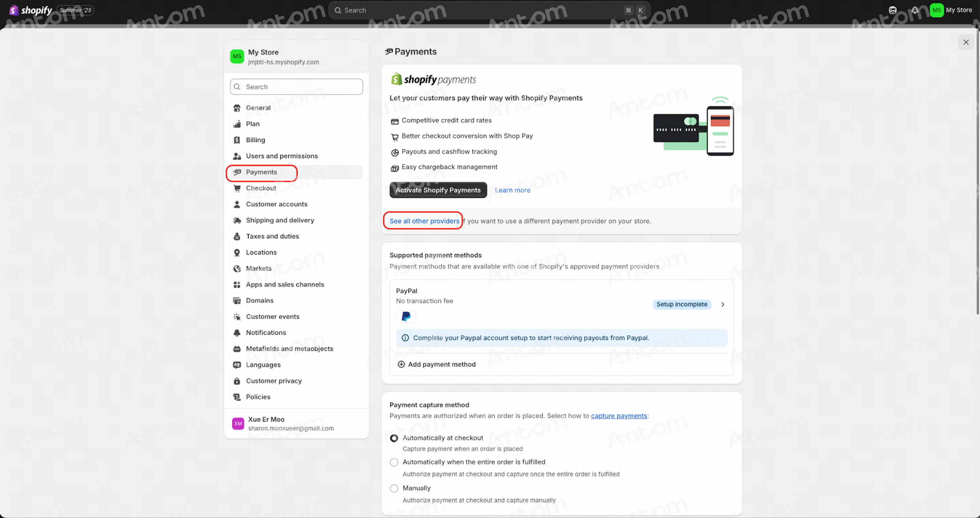Click the Setup incomplete badge
Screen dimensions: 980x518
coord(681,304)
